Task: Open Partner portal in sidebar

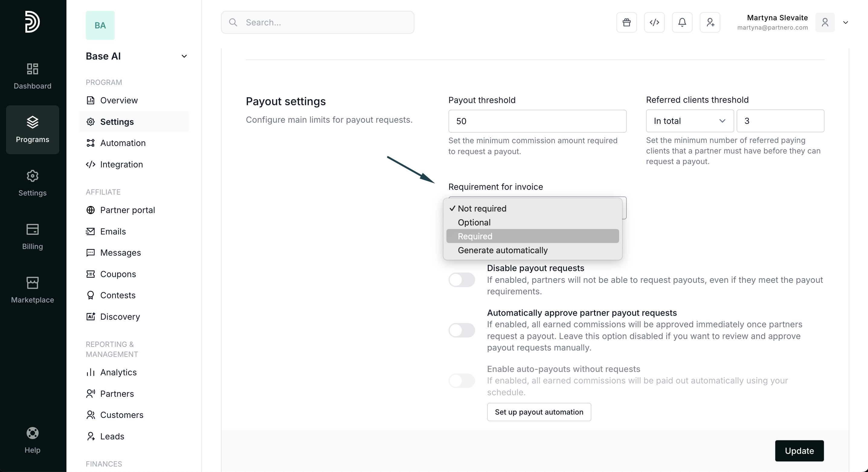Action: click(x=127, y=210)
